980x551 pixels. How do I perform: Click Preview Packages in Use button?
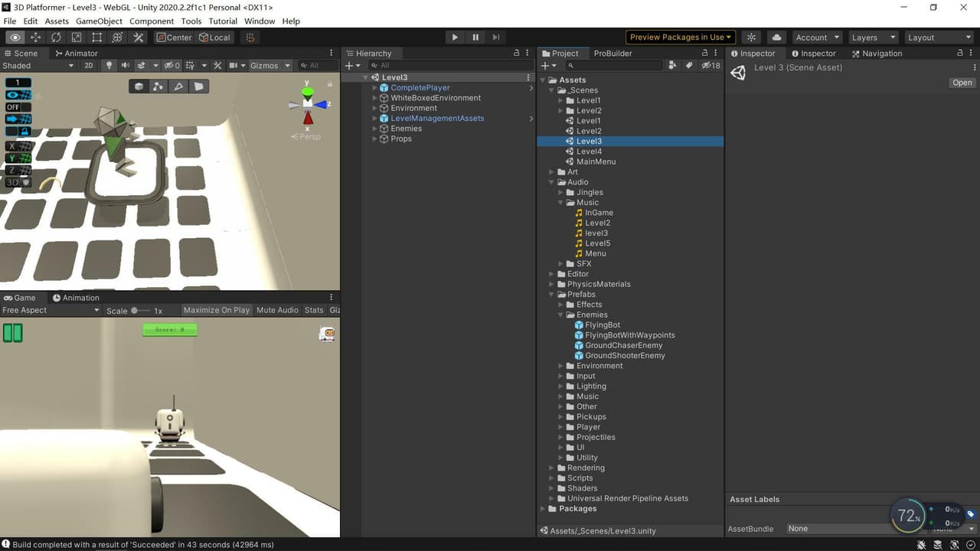(x=681, y=37)
